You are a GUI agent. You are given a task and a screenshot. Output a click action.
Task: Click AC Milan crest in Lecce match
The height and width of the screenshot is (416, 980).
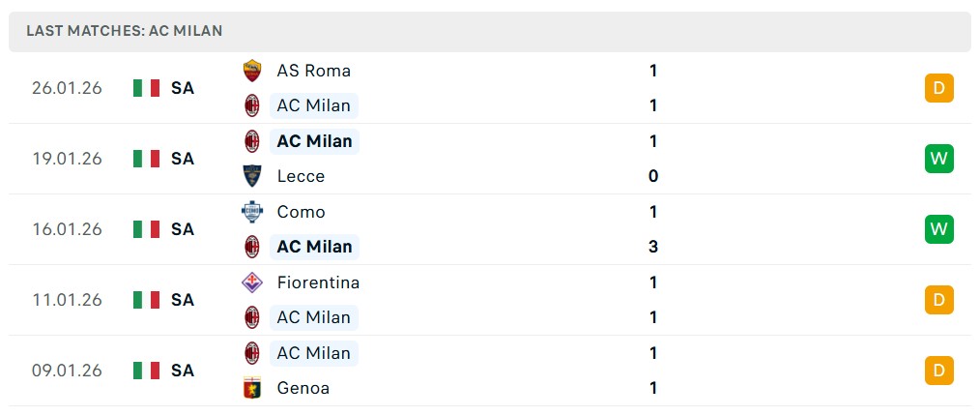tap(252, 141)
